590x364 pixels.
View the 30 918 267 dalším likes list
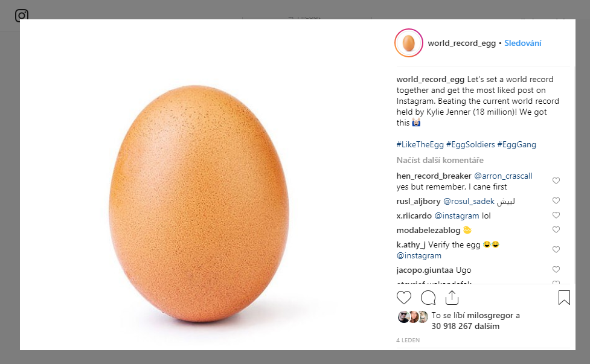465,327
